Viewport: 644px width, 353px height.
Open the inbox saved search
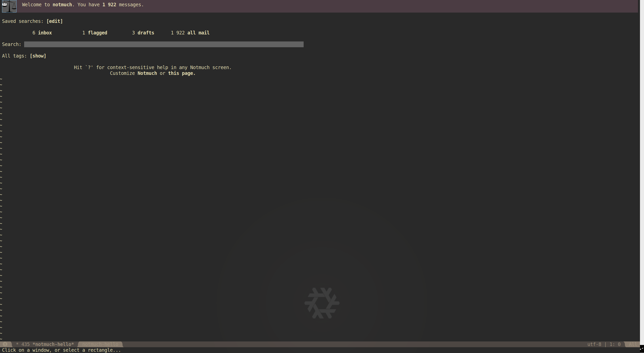tap(45, 33)
